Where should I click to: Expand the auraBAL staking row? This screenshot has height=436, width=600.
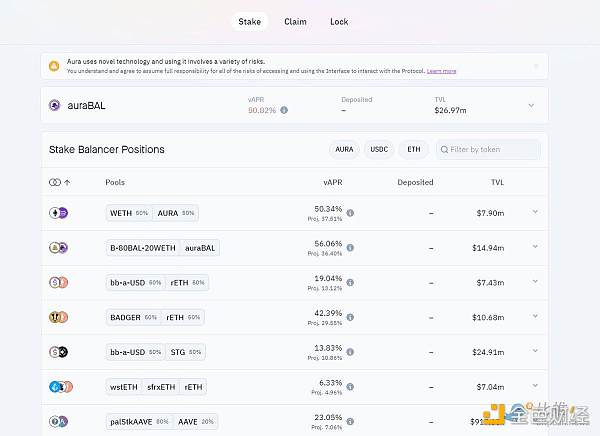point(531,105)
